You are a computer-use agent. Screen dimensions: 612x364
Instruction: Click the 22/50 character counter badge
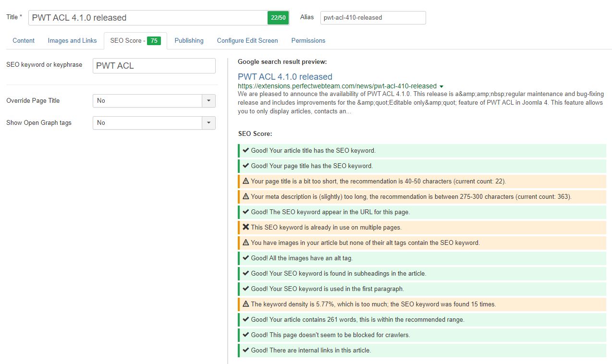coord(278,18)
